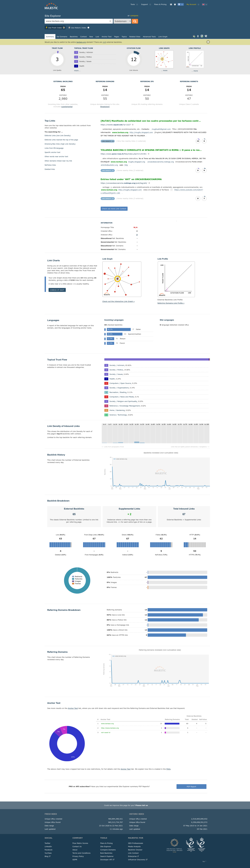This screenshot has width=250, height=868.
Task: Close the yellow domain switch banner
Action: pyautogui.click(x=208, y=42)
